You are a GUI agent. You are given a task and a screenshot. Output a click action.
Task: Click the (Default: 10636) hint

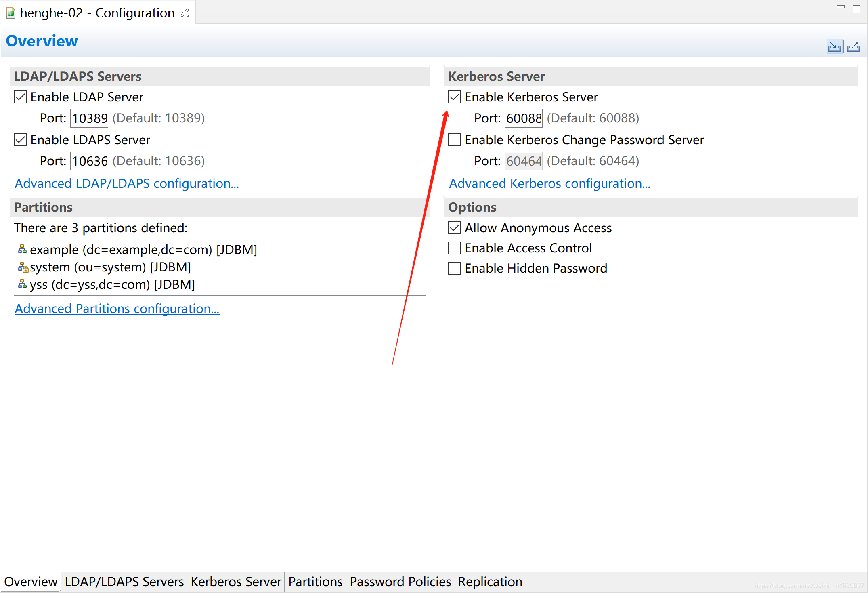pos(159,161)
